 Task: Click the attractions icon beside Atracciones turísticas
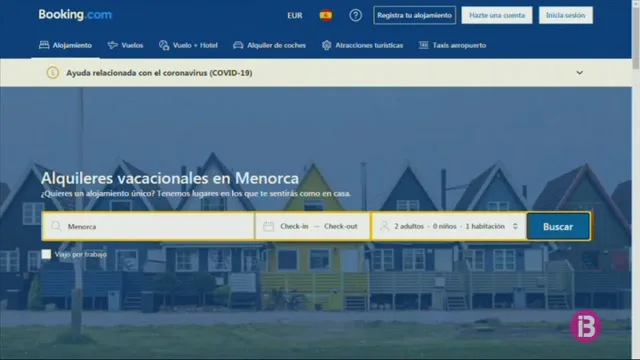327,45
